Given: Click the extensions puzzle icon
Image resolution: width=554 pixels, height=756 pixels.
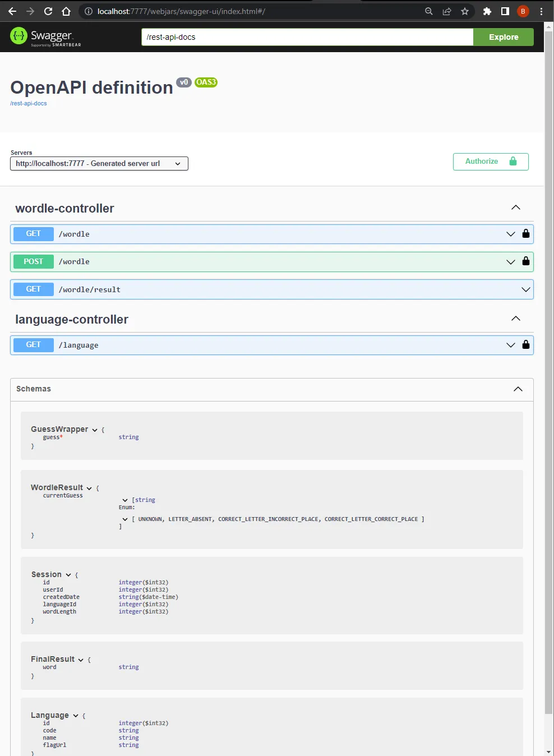Looking at the screenshot, I should click(x=487, y=11).
